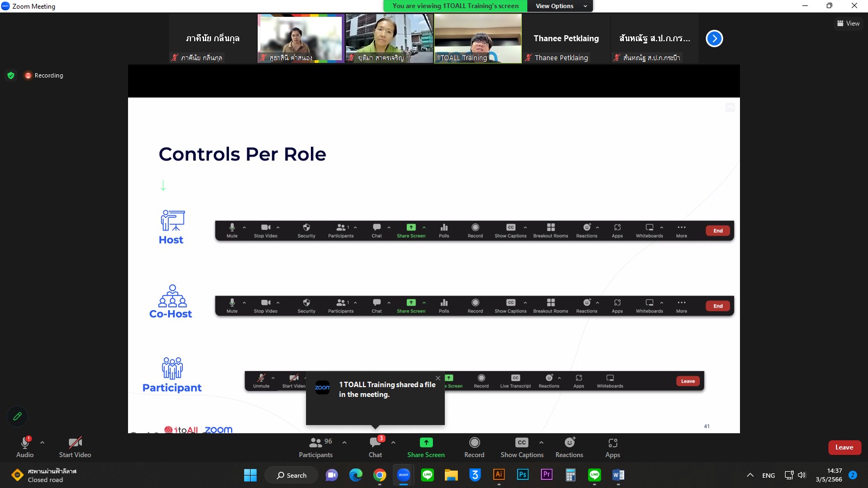Open Reactions menu
The image size is (868, 488).
coord(570,447)
